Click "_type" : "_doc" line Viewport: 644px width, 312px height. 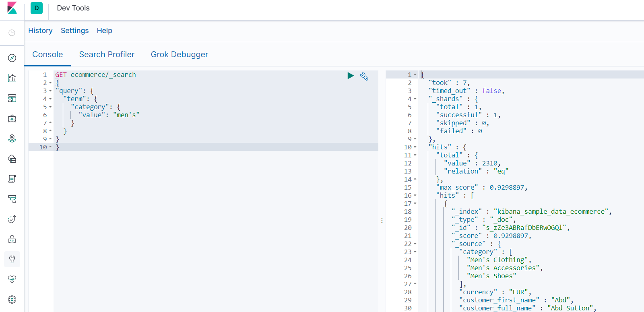(x=484, y=219)
